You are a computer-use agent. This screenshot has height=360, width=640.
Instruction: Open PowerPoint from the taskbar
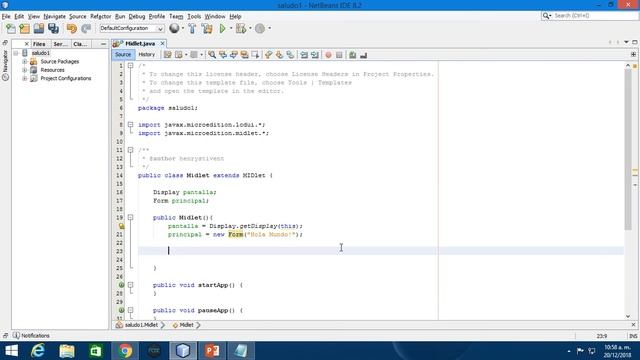coord(212,351)
